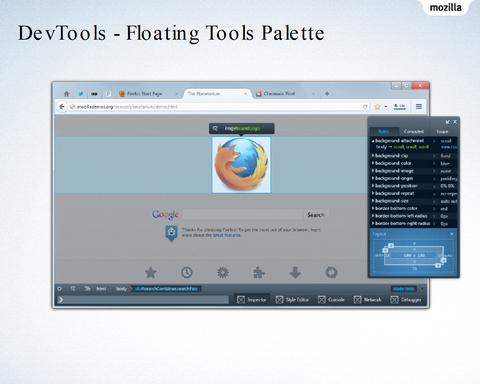Toggle the Inspector tool in the toolbar
Image resolution: width=480 pixels, height=384 pixels.
click(252, 300)
